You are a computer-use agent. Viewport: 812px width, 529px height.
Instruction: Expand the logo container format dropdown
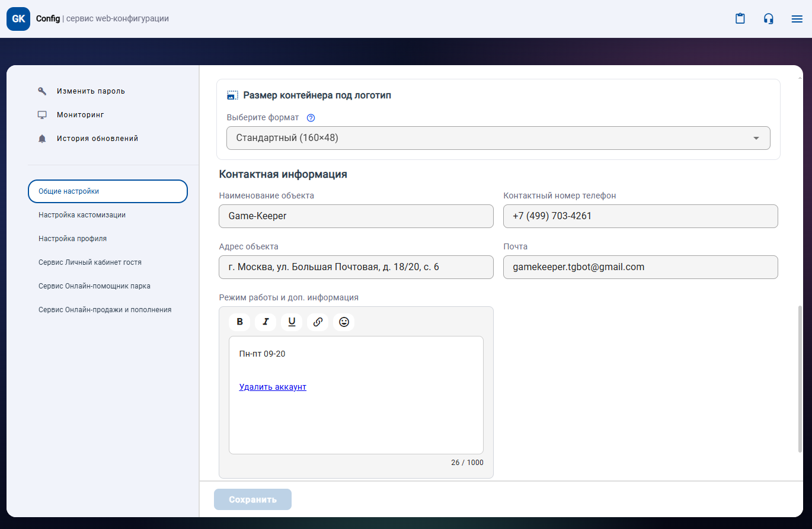tap(498, 138)
